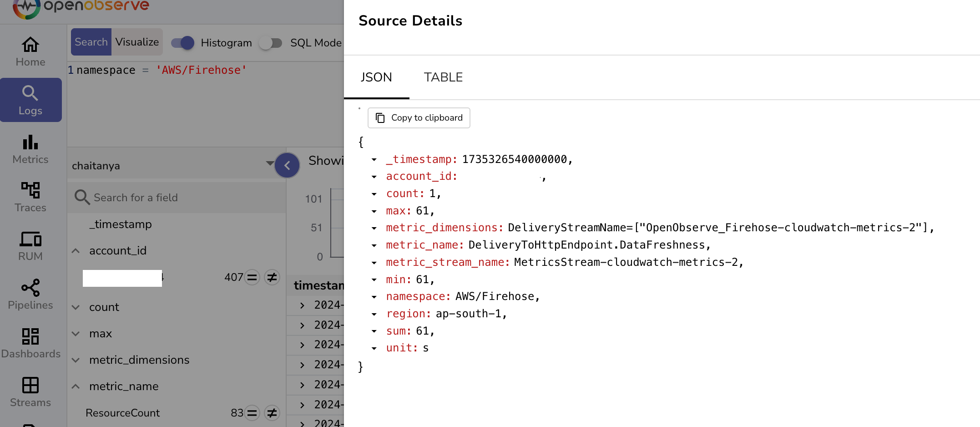Click the AWS/Firehose namespace value in JSON
The width and height of the screenshot is (980, 427).
495,296
